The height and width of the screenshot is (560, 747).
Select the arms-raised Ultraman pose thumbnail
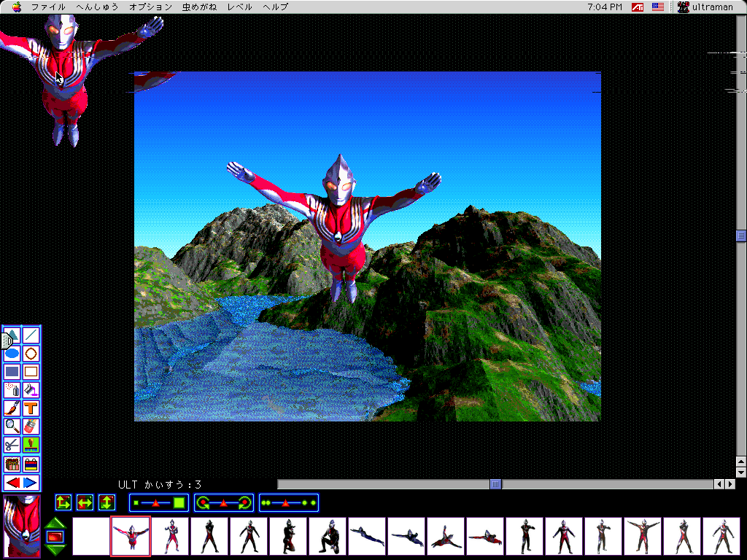click(x=643, y=536)
